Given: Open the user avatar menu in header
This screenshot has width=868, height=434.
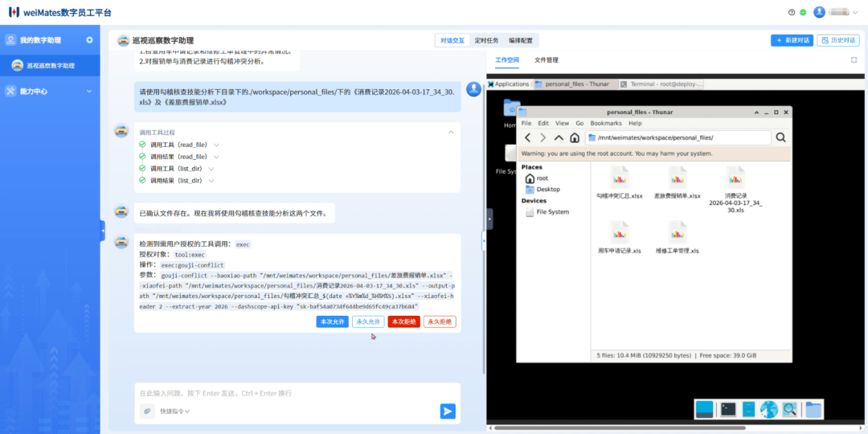Looking at the screenshot, I should point(835,12).
